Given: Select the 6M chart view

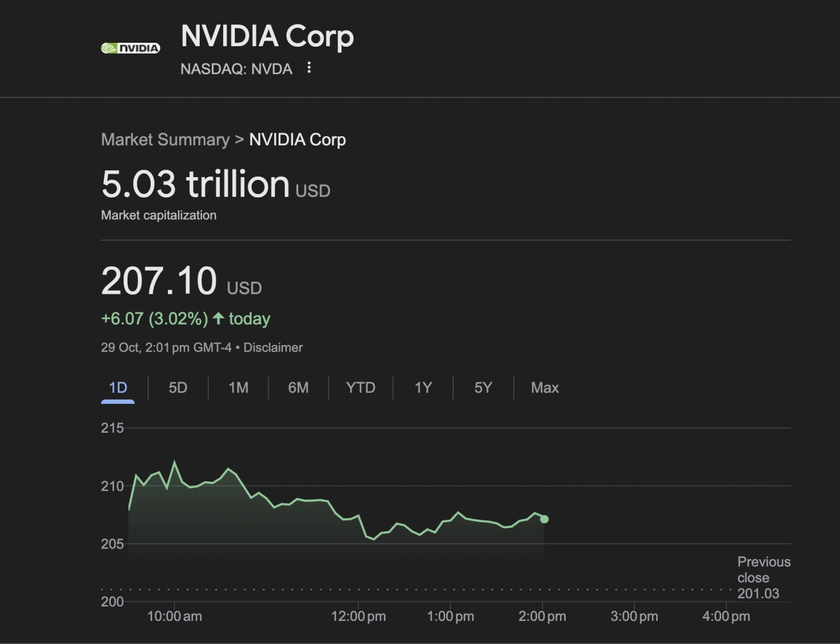Looking at the screenshot, I should (x=298, y=387).
